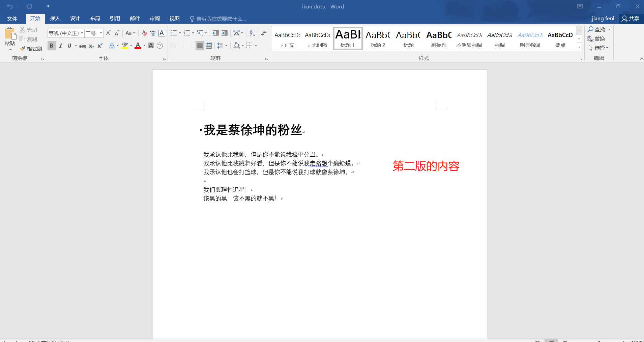Viewport: 644px width, 342px height.
Task: Click the 格式刷 format painter button
Action: (x=31, y=49)
